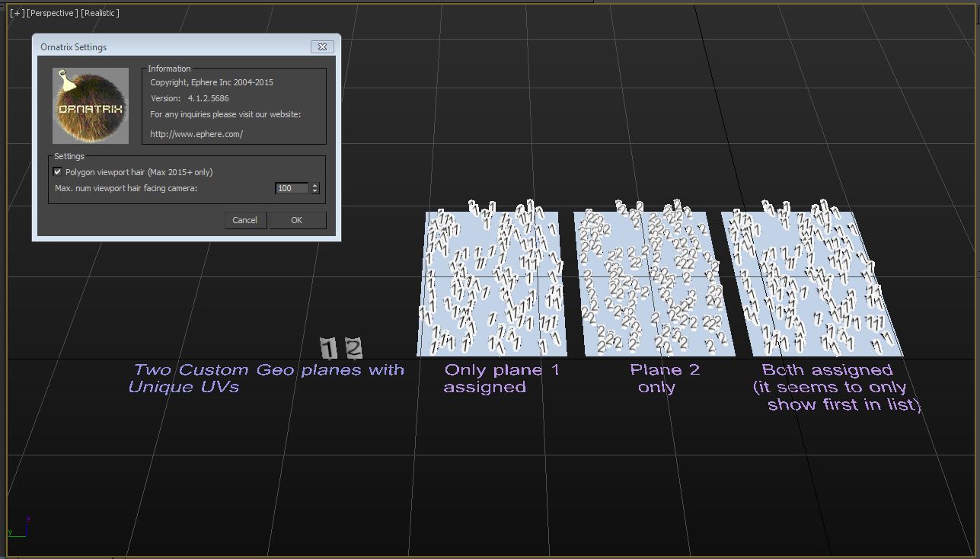The image size is (980, 559).
Task: Toggle the Polygon viewport hair checkbox
Action: (58, 172)
